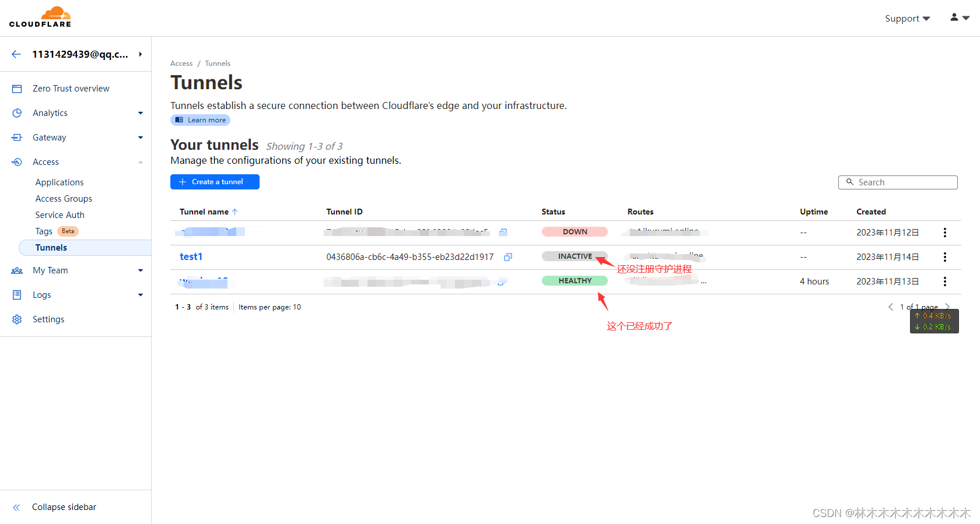
Task: Open Tags Beta page
Action: pyautogui.click(x=57, y=231)
